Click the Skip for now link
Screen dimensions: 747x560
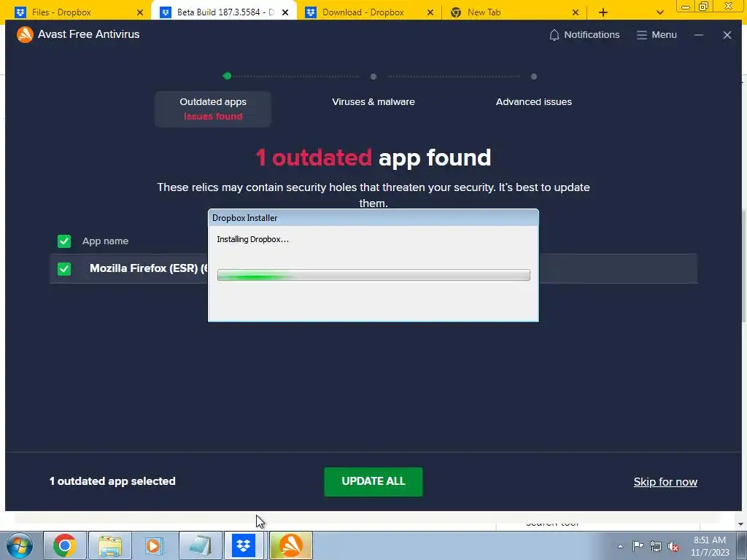pos(665,482)
